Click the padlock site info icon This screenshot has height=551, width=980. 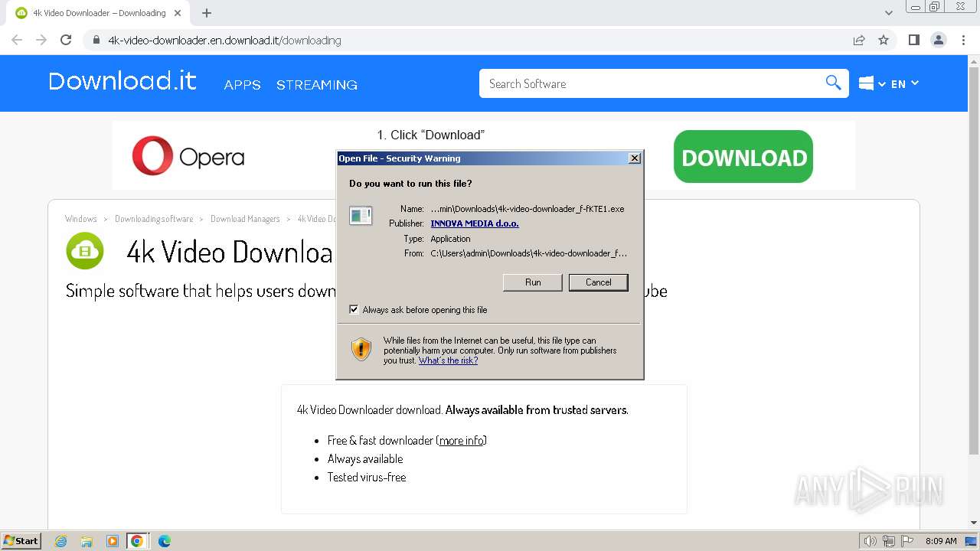point(96,40)
